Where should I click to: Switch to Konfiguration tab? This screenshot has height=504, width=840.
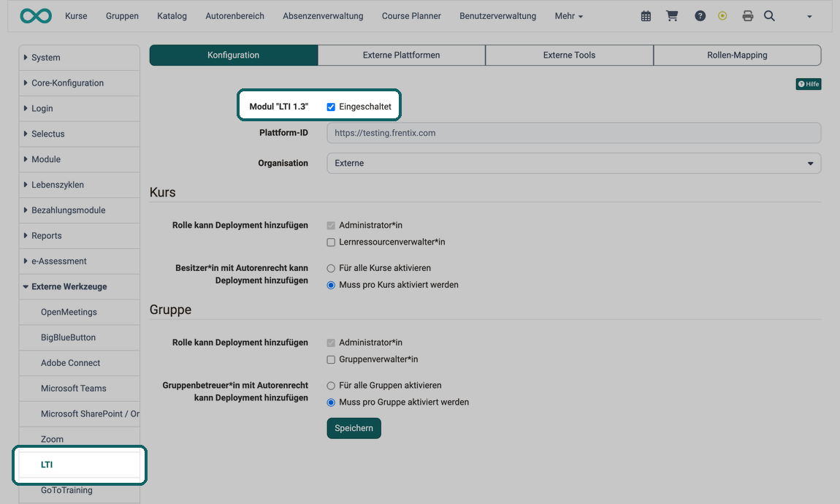[x=234, y=56]
